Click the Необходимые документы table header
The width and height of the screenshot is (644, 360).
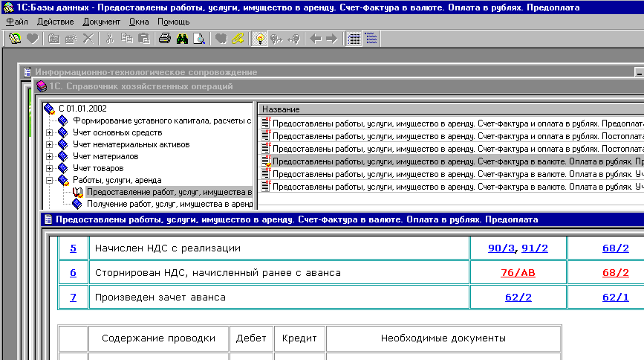click(x=443, y=338)
